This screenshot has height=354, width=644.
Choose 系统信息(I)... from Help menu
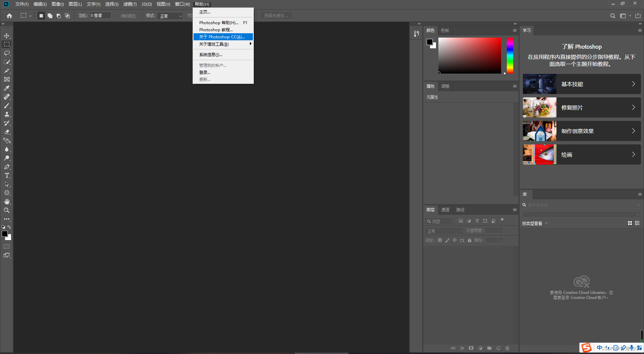[x=223, y=55]
